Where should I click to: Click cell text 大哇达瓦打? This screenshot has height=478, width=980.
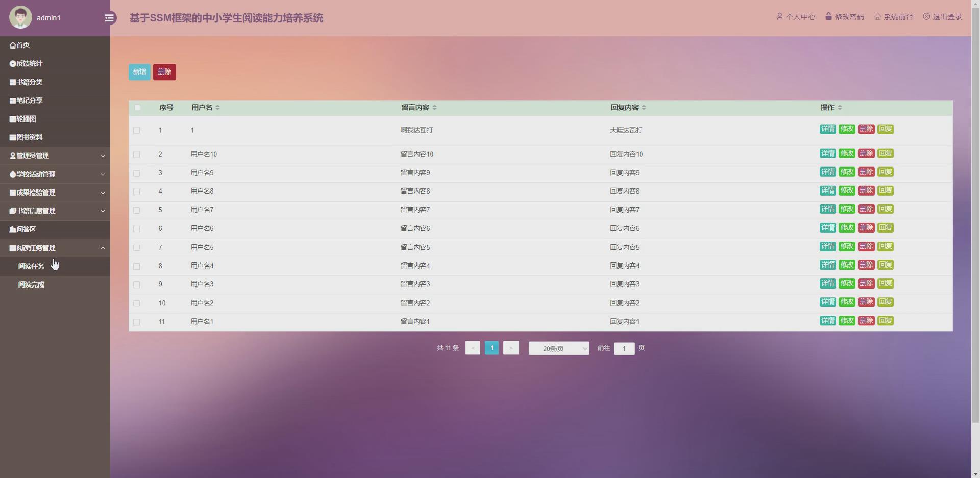point(626,130)
